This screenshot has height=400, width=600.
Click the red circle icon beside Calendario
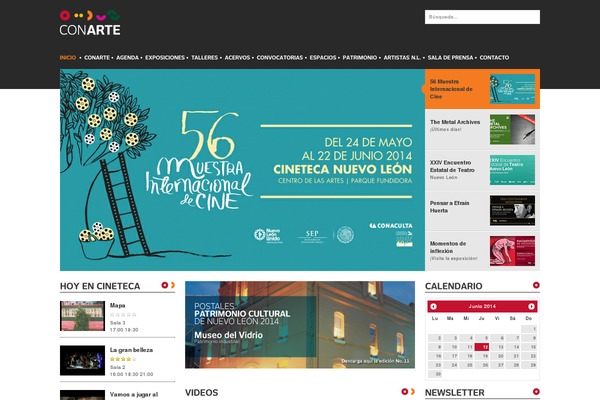pos(536,285)
